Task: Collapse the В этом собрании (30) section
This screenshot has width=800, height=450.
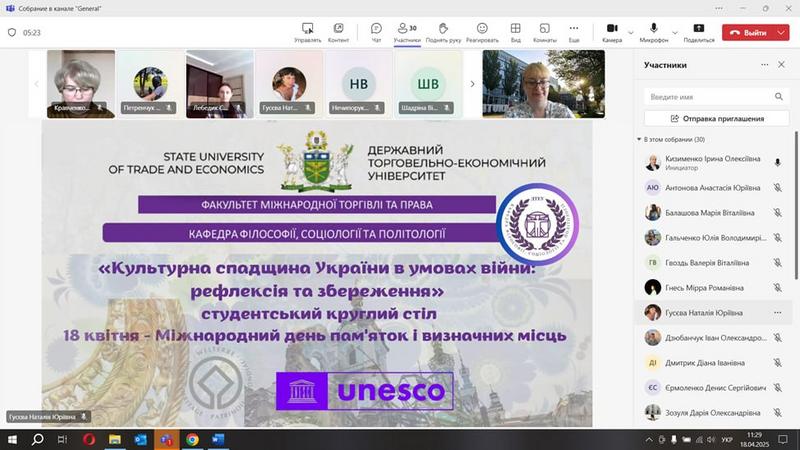Action: click(x=639, y=139)
